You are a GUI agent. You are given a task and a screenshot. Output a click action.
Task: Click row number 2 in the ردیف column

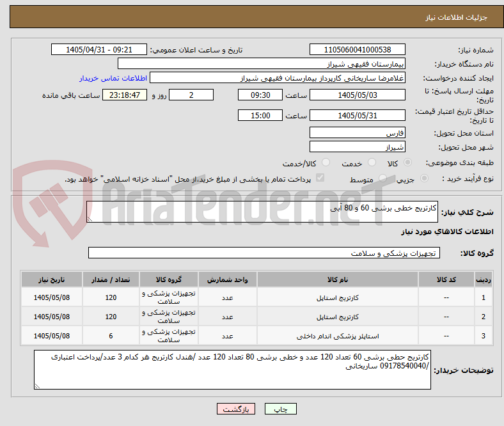tap(484, 317)
